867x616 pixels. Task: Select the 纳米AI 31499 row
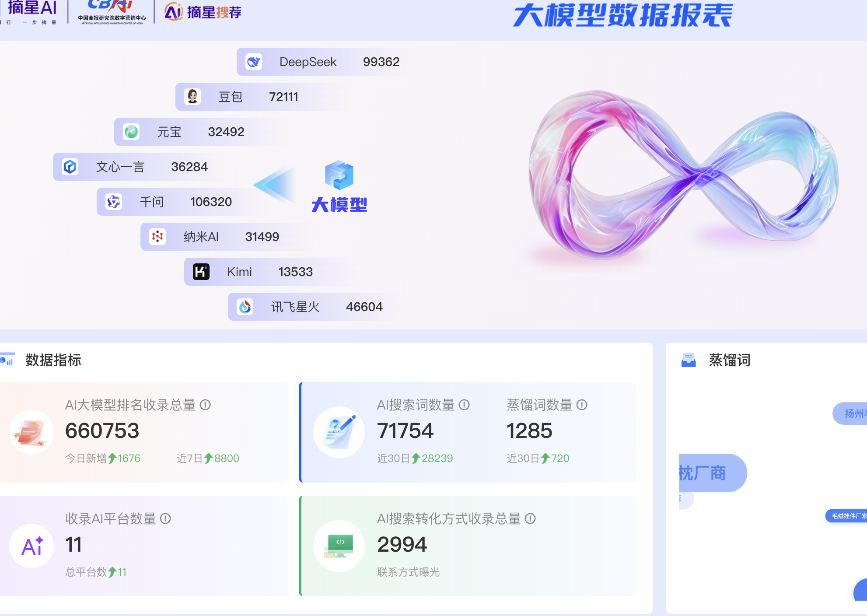[x=227, y=237]
